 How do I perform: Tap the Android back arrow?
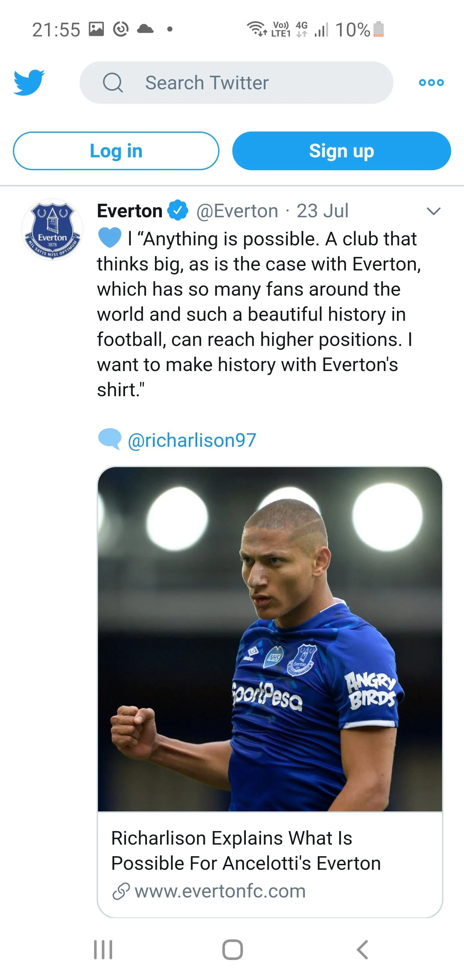point(362,950)
